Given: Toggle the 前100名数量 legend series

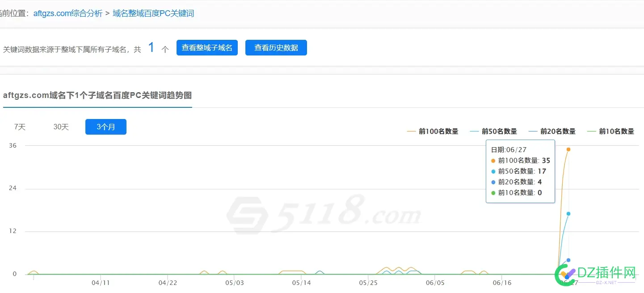Looking at the screenshot, I should 433,132.
